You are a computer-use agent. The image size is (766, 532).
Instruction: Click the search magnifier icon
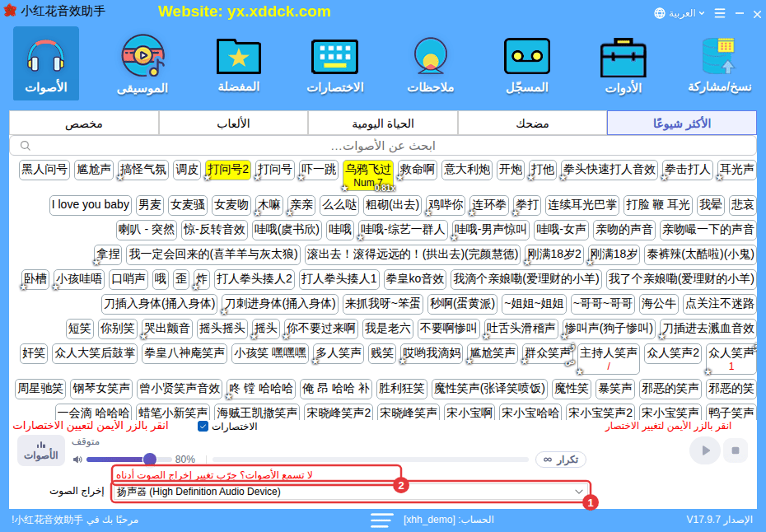pyautogui.click(x=26, y=146)
